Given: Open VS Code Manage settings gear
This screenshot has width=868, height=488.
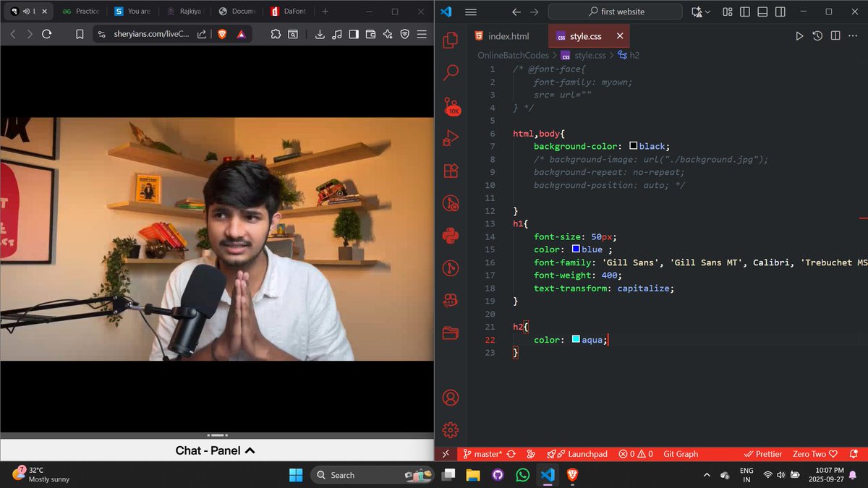Looking at the screenshot, I should point(451,429).
